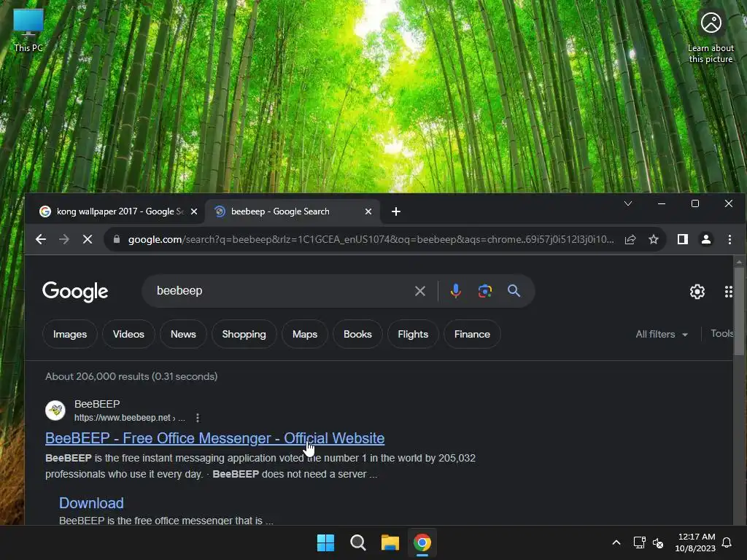Viewport: 747px width, 560px height.
Task: Filter results by Flights
Action: tap(413, 334)
